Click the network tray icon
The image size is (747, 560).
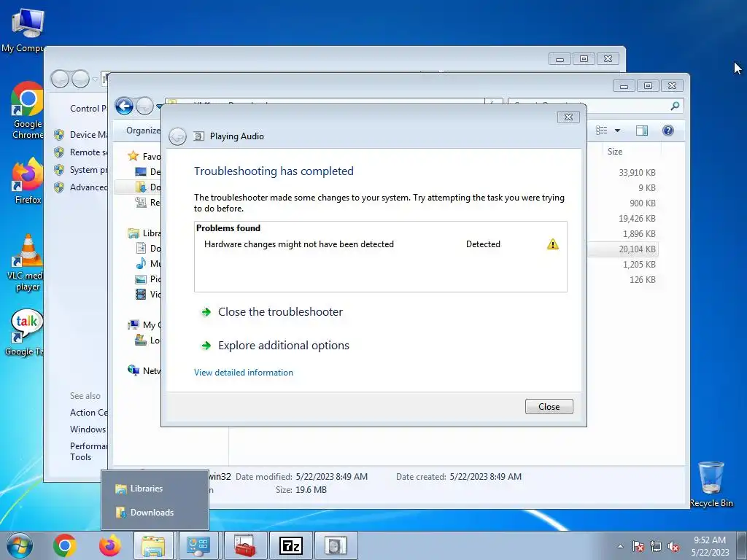point(656,547)
